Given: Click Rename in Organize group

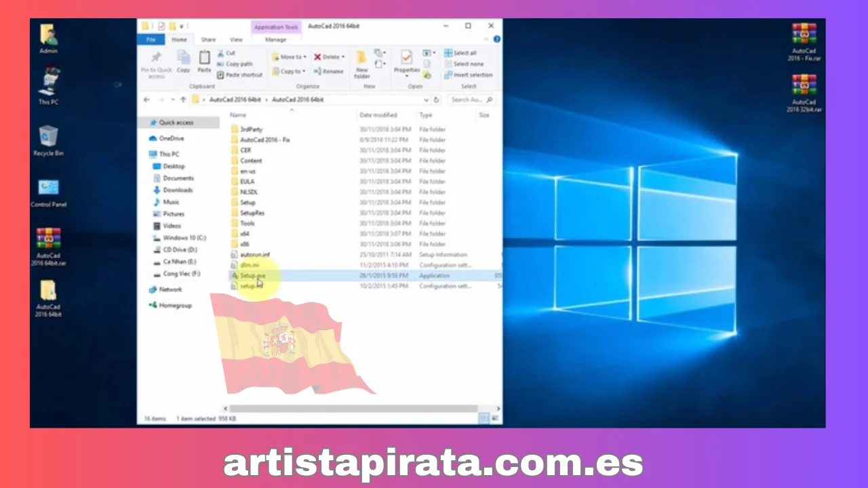Looking at the screenshot, I should point(329,71).
